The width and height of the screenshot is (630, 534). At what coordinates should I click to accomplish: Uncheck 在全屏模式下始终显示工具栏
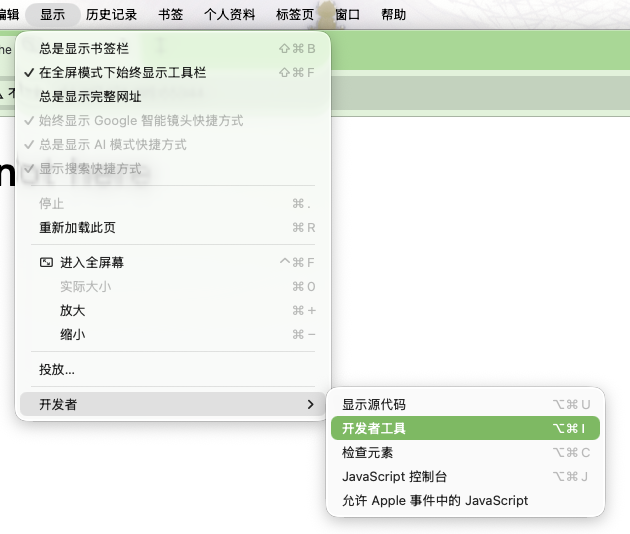coord(122,72)
